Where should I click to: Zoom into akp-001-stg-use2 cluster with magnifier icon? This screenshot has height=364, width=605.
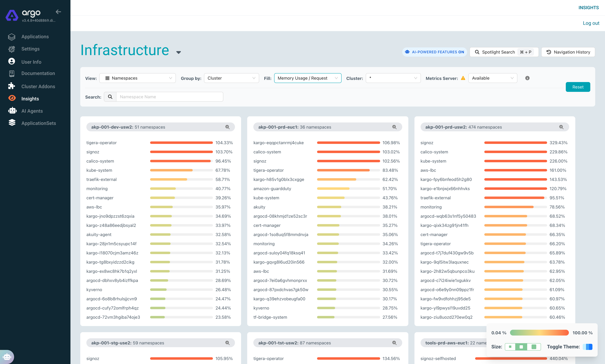(x=227, y=343)
